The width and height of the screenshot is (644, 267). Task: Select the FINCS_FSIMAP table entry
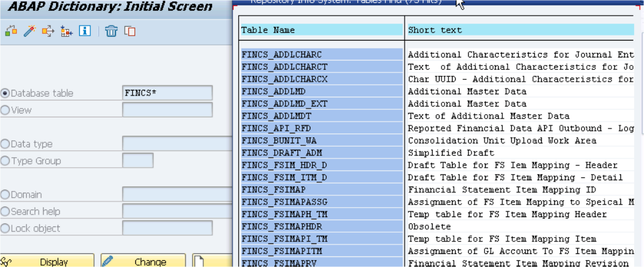coord(321,190)
